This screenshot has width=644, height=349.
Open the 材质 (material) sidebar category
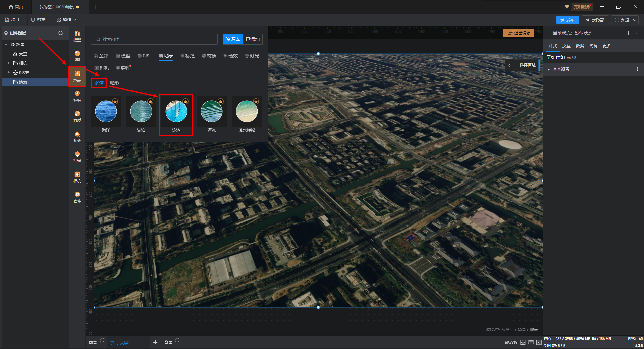tap(77, 116)
